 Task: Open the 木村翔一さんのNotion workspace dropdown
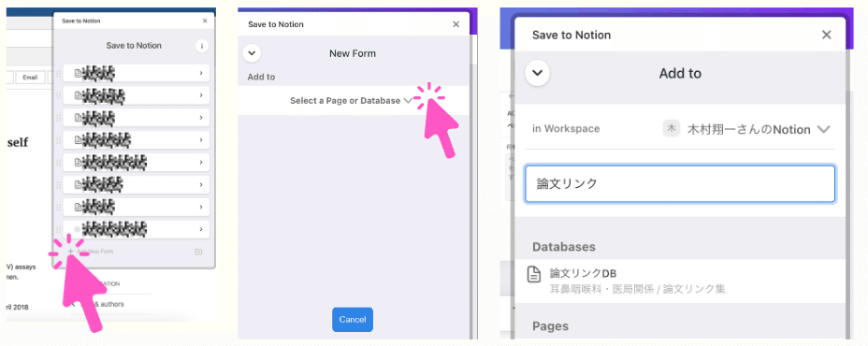click(x=747, y=129)
